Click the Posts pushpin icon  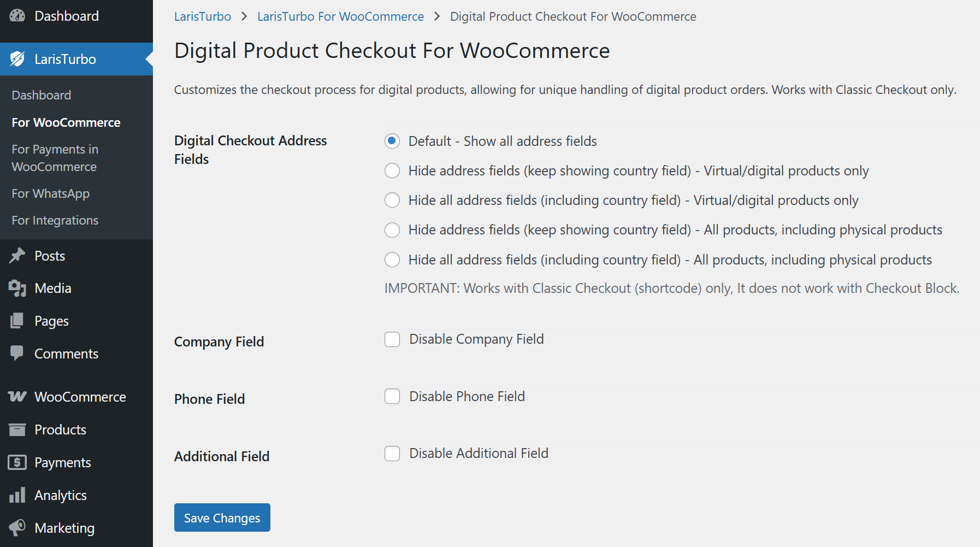tap(17, 256)
